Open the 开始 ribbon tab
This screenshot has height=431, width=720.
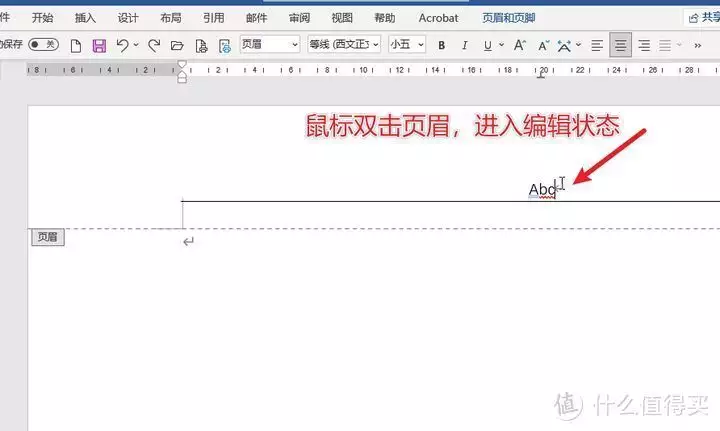click(42, 18)
